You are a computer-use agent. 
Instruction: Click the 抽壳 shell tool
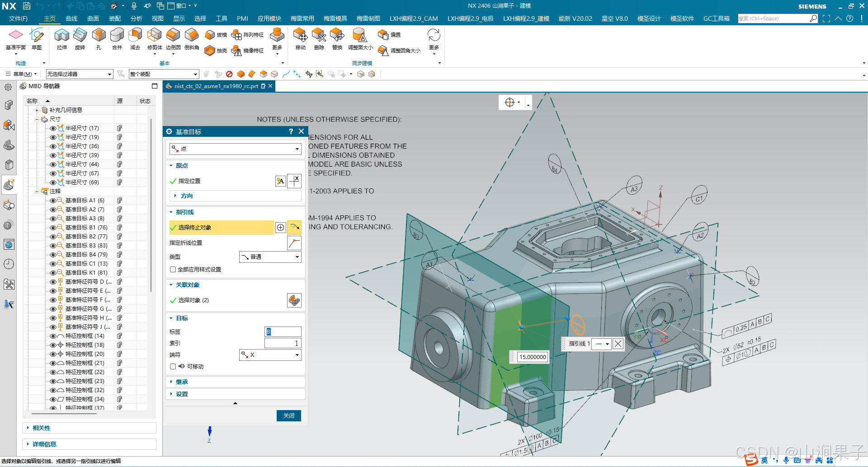tap(216, 51)
